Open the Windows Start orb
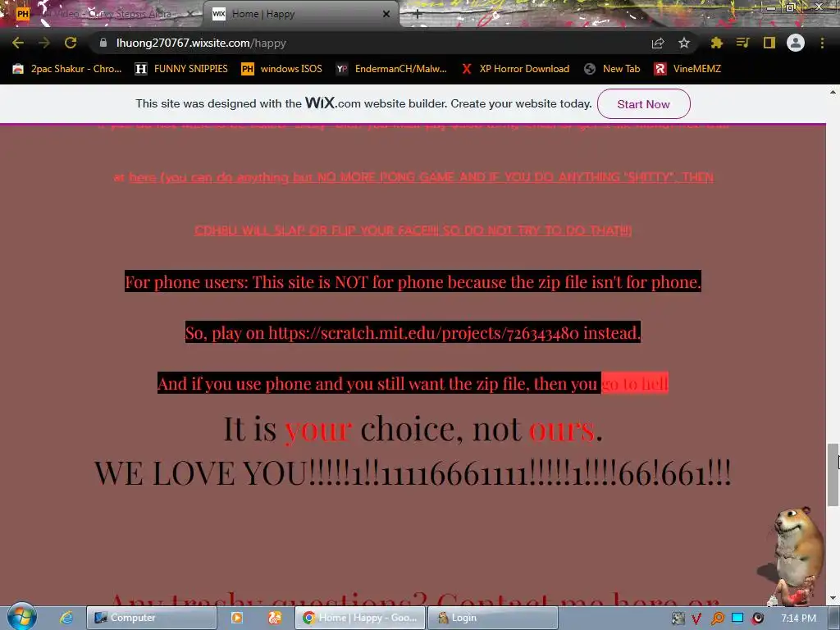 click(x=22, y=617)
